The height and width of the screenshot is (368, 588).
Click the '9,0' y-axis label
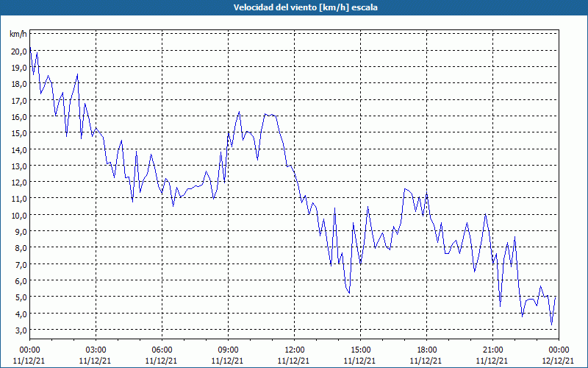coord(21,232)
